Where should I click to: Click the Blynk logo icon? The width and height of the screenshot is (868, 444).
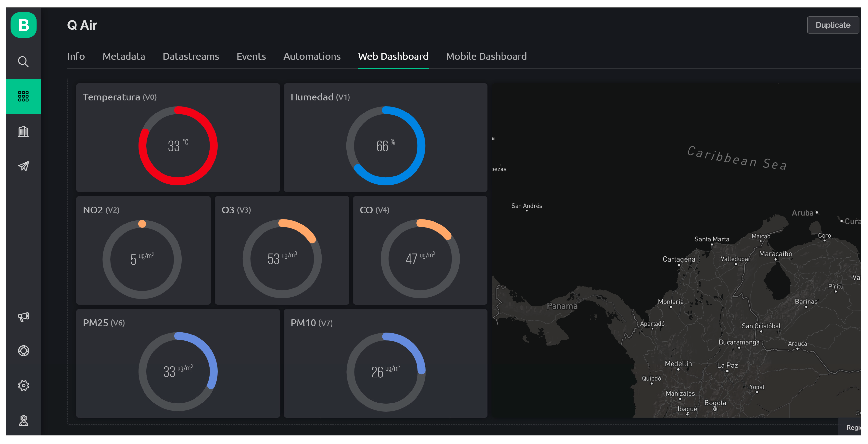click(x=23, y=25)
